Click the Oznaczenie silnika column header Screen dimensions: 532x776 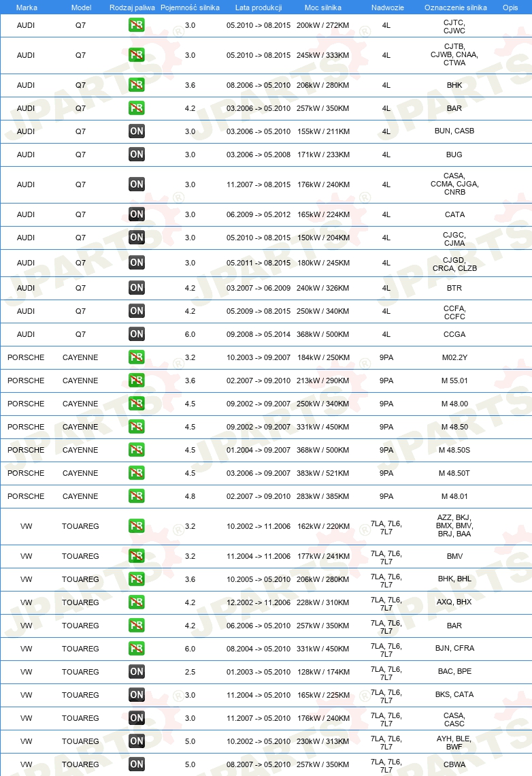455,7
